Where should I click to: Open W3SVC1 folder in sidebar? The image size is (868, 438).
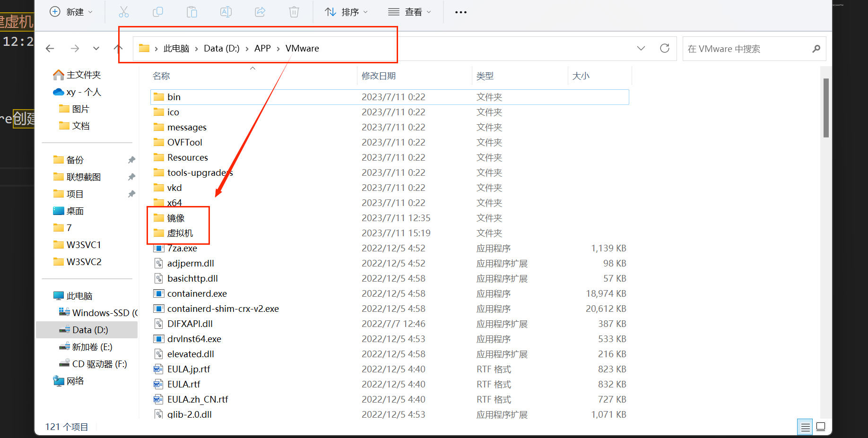(x=78, y=245)
